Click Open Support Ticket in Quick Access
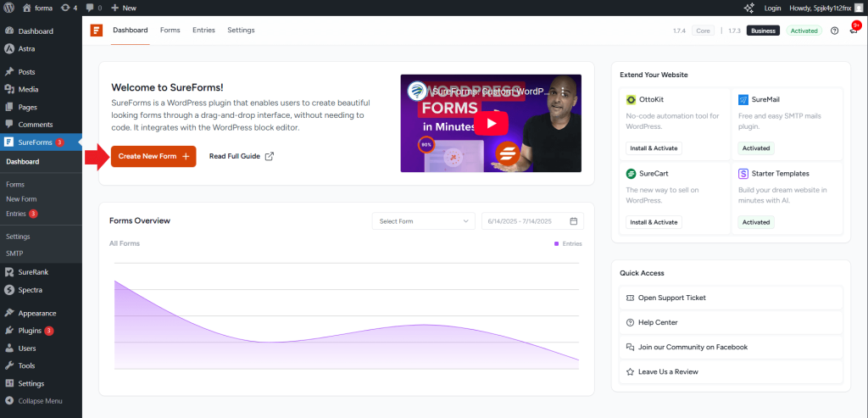868x418 pixels. tap(671, 298)
